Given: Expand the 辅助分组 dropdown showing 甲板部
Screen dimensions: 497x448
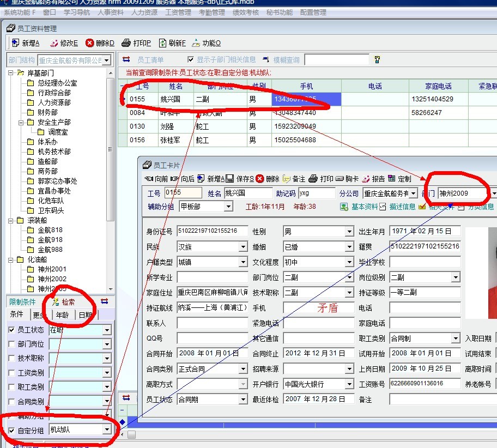Looking at the screenshot, I should (x=228, y=207).
